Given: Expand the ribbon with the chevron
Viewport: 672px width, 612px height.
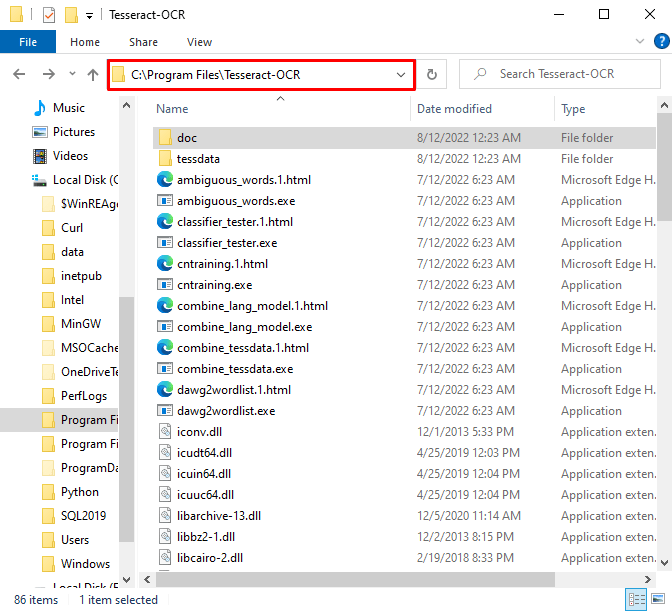Looking at the screenshot, I should 639,42.
